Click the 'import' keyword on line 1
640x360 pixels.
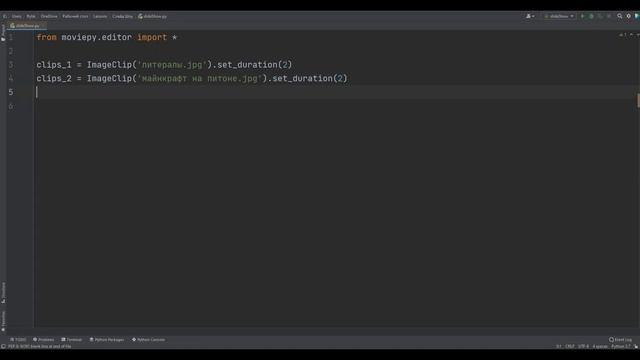coord(152,37)
